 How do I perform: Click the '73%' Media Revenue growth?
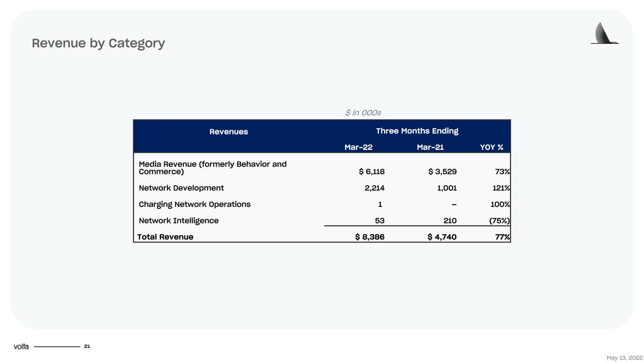coord(502,172)
